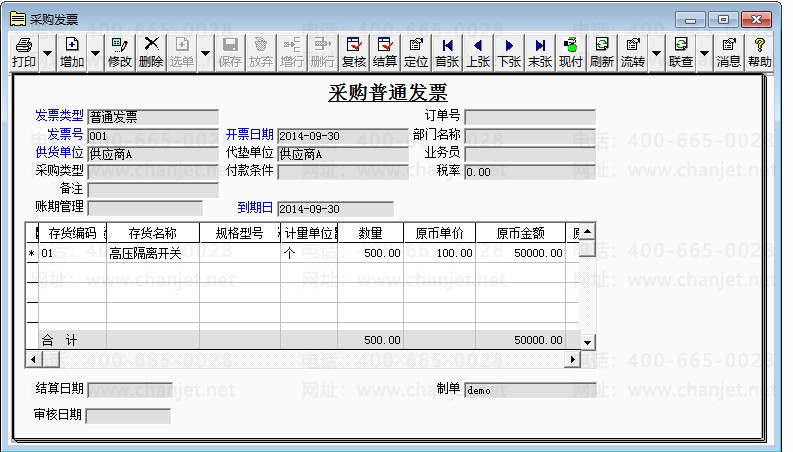
Task: Click the 打印 print icon
Action: point(24,53)
